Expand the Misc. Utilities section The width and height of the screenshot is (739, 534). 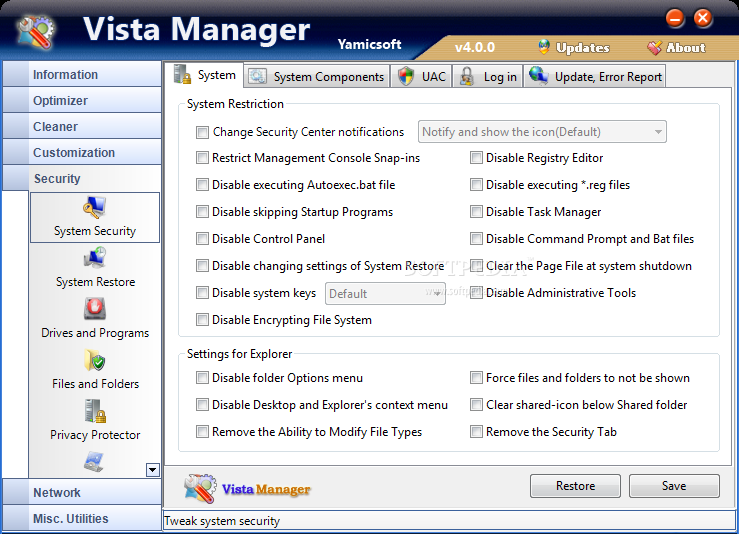(82, 518)
